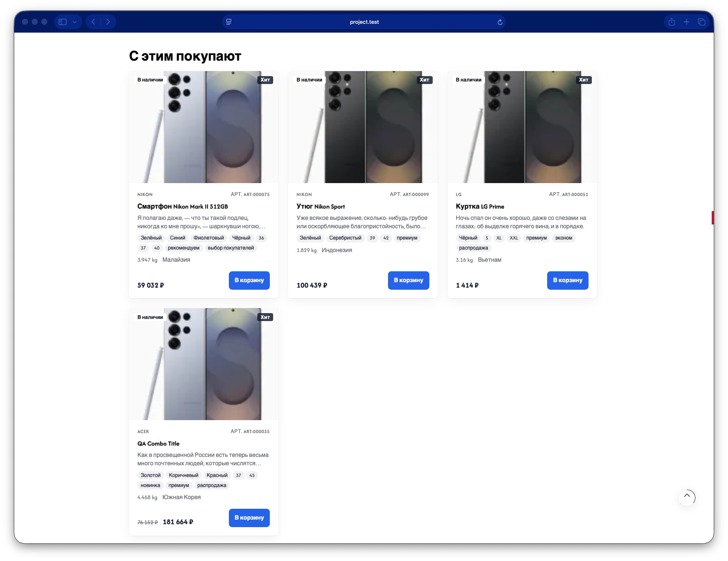Open the Смартфон Nikon Mark II 512GB title
This screenshot has height=561, width=728.
183,207
